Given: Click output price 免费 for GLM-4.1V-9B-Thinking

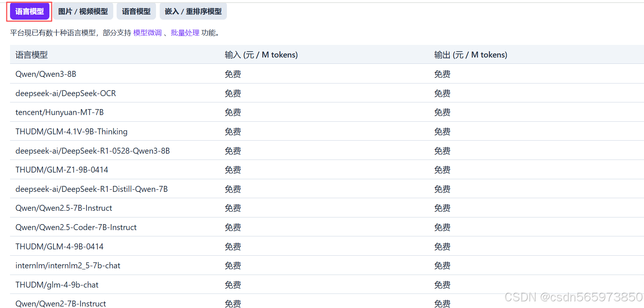Looking at the screenshot, I should click(442, 131).
